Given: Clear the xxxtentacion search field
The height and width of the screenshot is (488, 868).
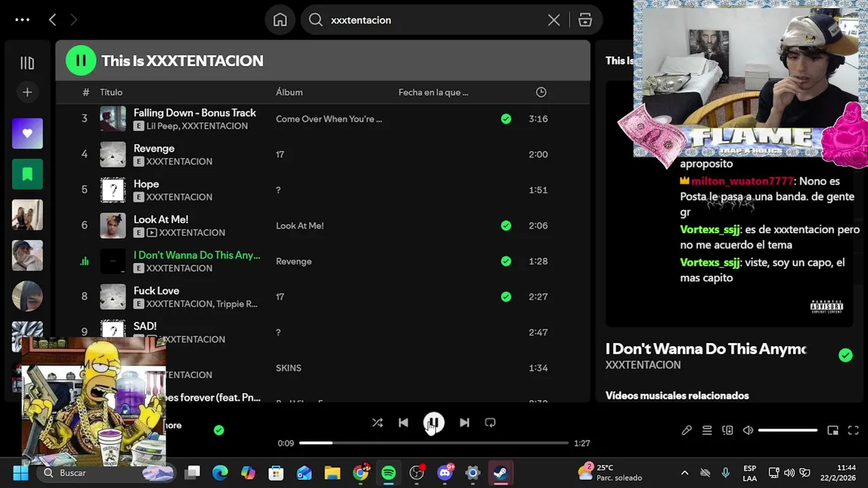Looking at the screenshot, I should 554,20.
